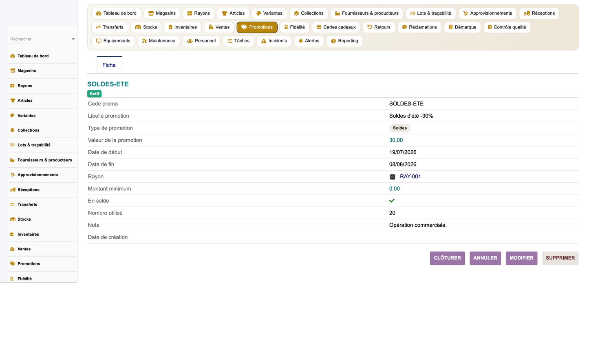
Task: Click the note text Opération commerciale.
Action: point(418,225)
